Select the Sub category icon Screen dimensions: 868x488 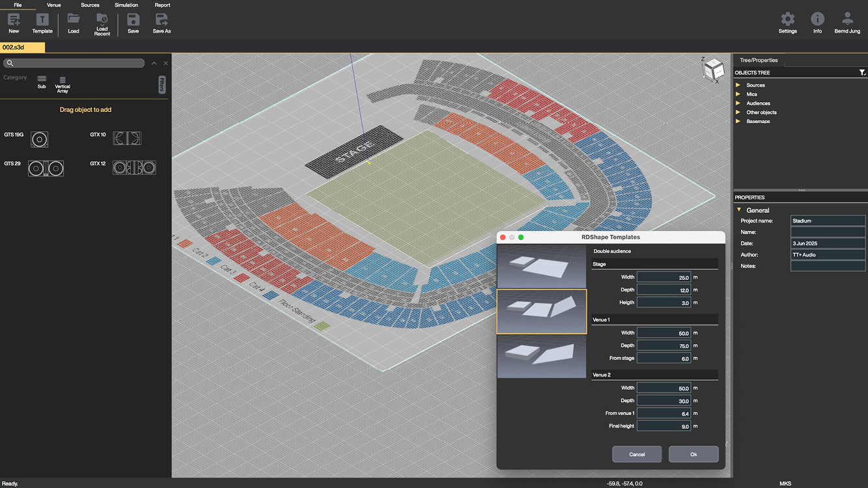click(x=42, y=79)
